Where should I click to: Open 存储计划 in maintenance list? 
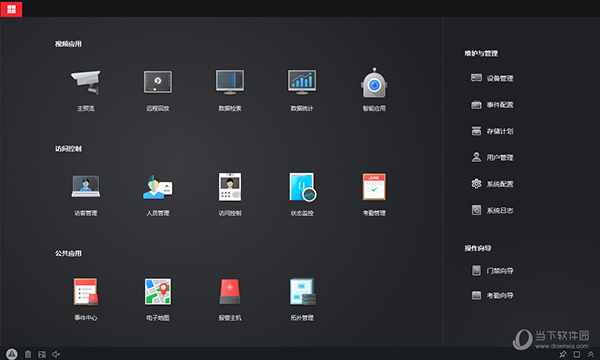[x=492, y=131]
